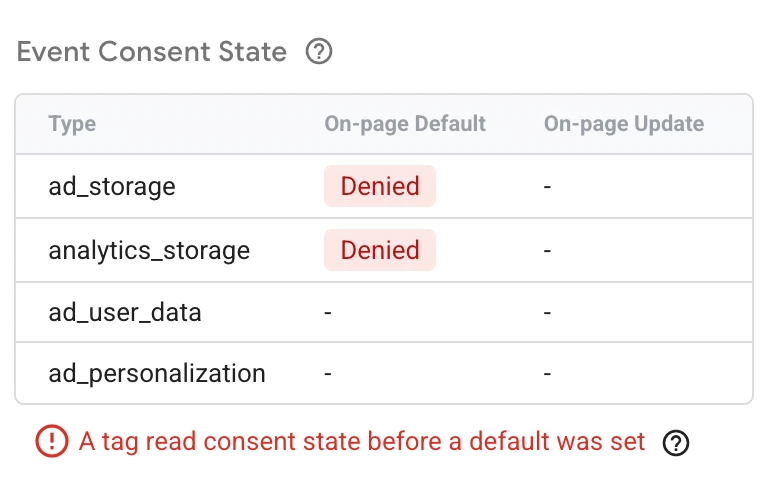782x496 pixels.
Task: Click the analytics_storage consent type
Action: (x=149, y=250)
